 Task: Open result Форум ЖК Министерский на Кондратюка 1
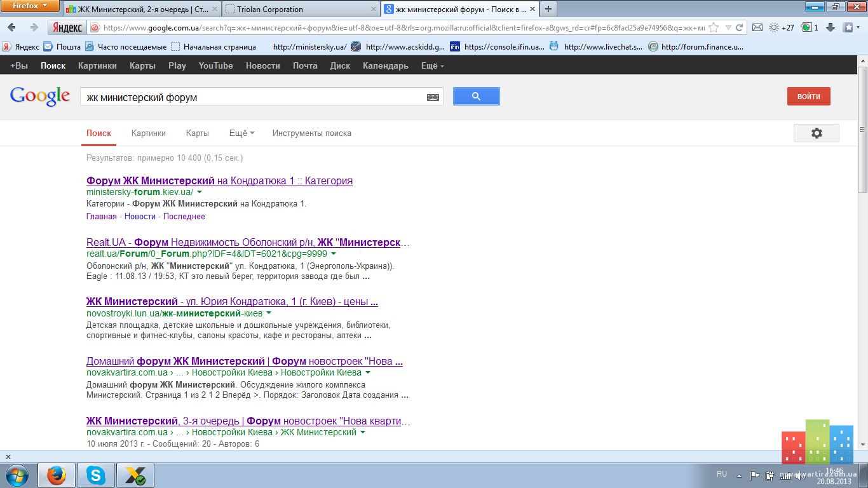point(219,180)
